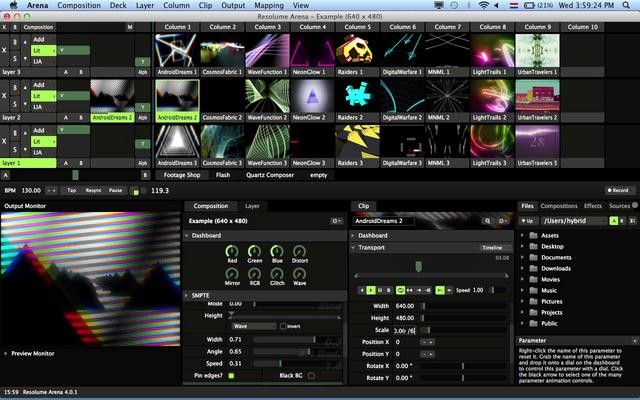This screenshot has height=400, width=640.
Task: Open the clip magnifier search icon
Action: pos(487,221)
